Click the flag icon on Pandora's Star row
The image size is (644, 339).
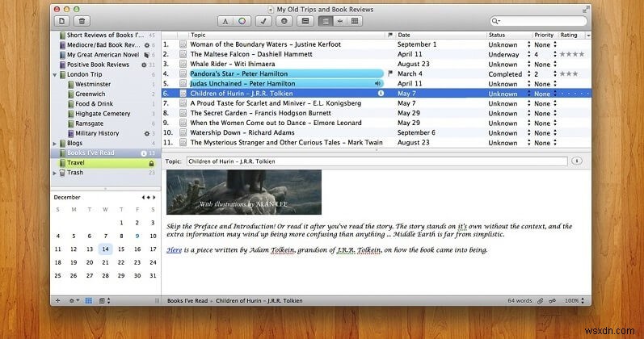(389, 73)
